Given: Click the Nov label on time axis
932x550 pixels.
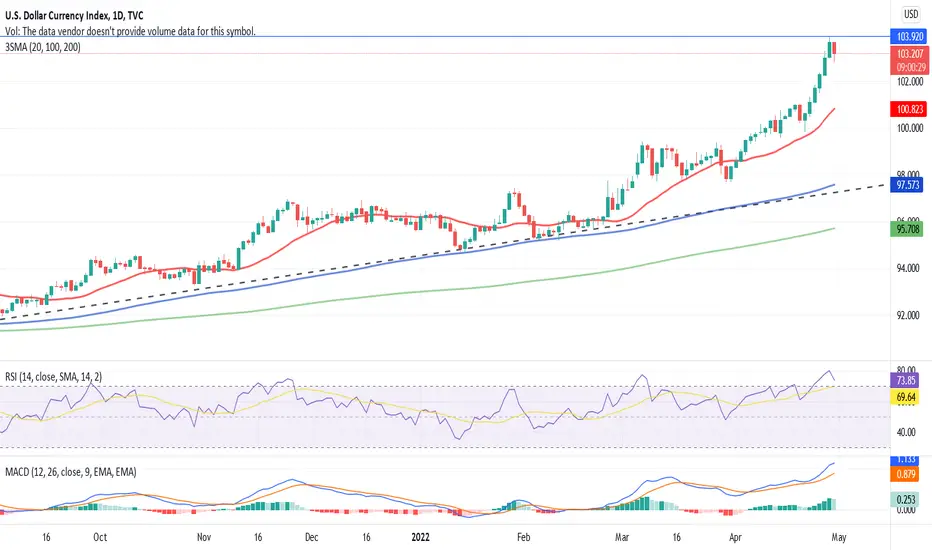Looking at the screenshot, I should click(204, 537).
